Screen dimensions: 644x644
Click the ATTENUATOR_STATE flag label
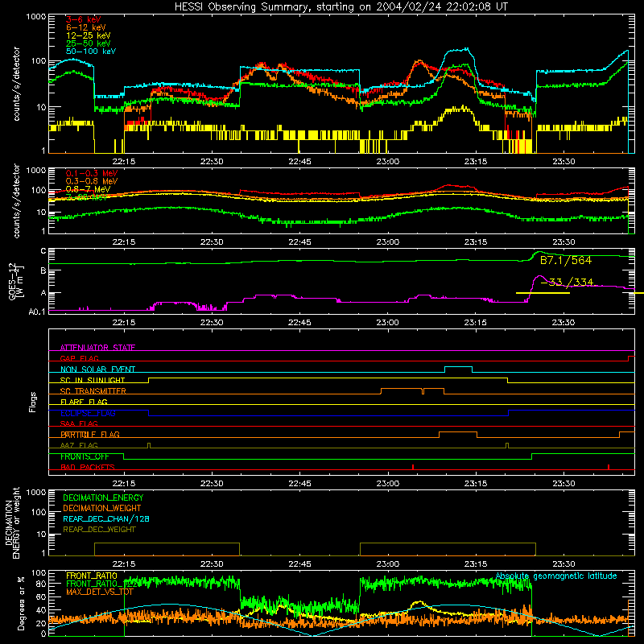point(97,348)
